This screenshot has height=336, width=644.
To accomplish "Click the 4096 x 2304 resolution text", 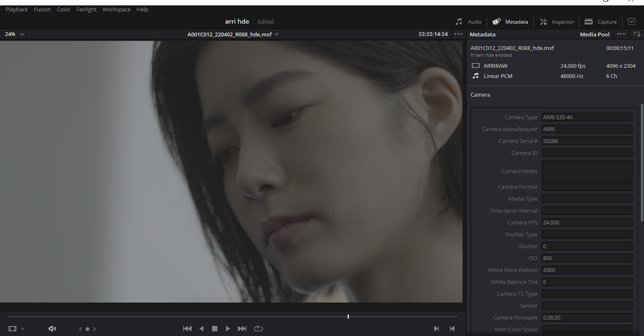I will [x=621, y=66].
